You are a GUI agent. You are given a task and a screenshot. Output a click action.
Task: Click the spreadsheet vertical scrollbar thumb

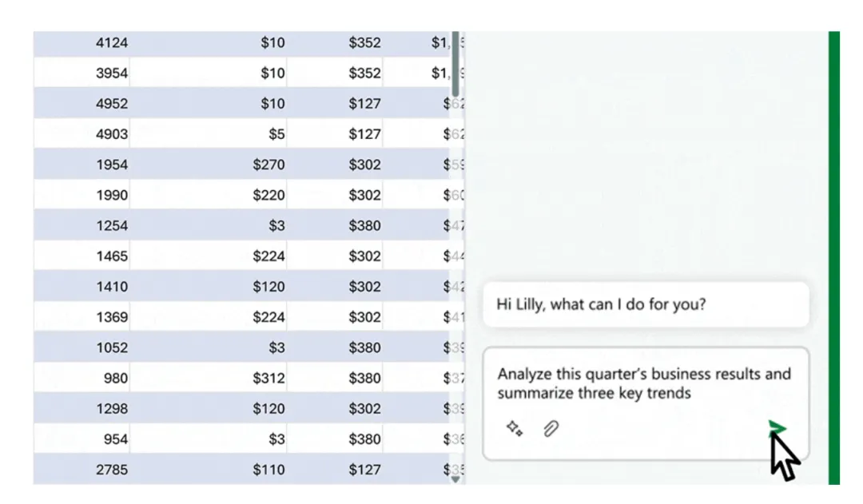(455, 64)
